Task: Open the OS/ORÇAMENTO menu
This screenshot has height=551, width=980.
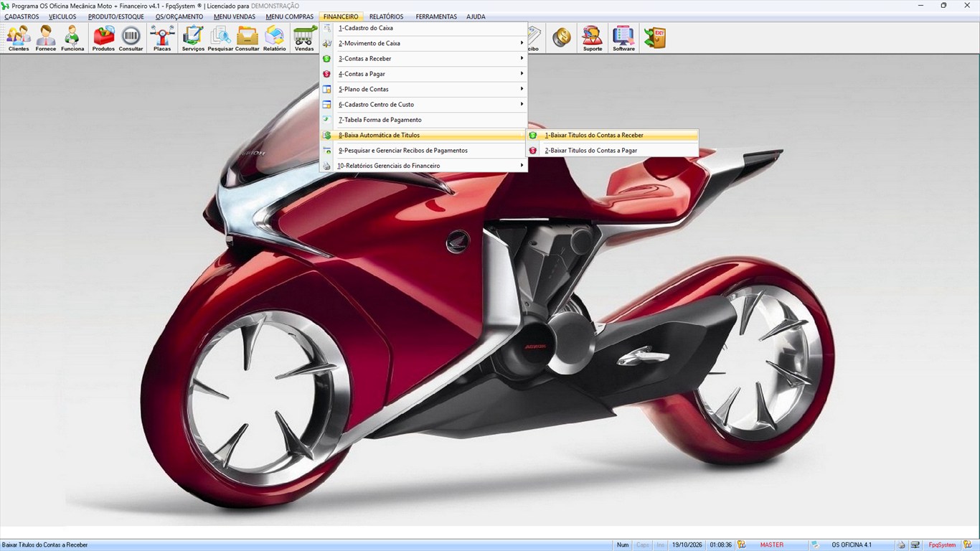Action: pyautogui.click(x=179, y=17)
